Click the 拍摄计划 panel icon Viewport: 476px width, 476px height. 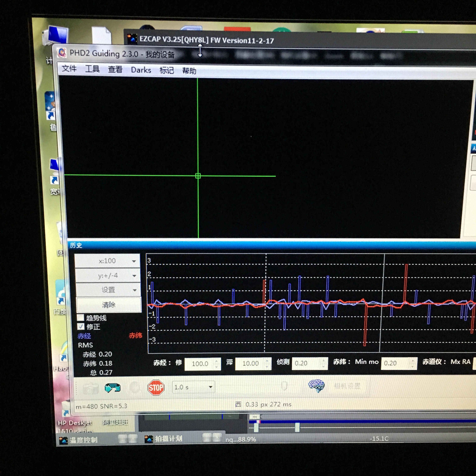coord(149,439)
